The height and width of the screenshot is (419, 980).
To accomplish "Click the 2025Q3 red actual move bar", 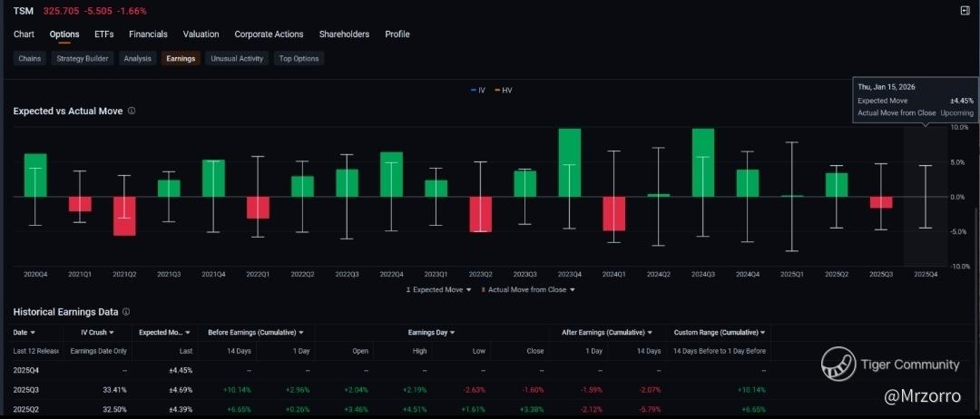I will [x=880, y=202].
